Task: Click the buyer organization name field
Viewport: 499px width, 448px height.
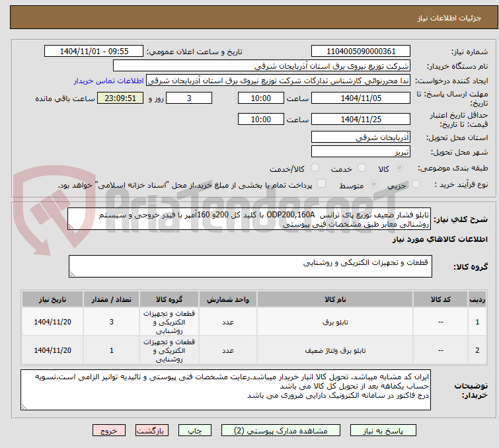Action: [262, 66]
